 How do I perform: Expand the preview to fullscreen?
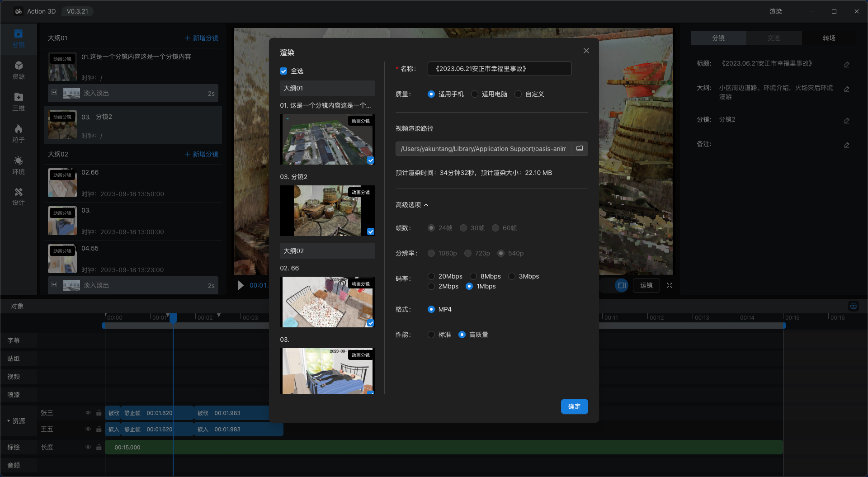(x=670, y=285)
